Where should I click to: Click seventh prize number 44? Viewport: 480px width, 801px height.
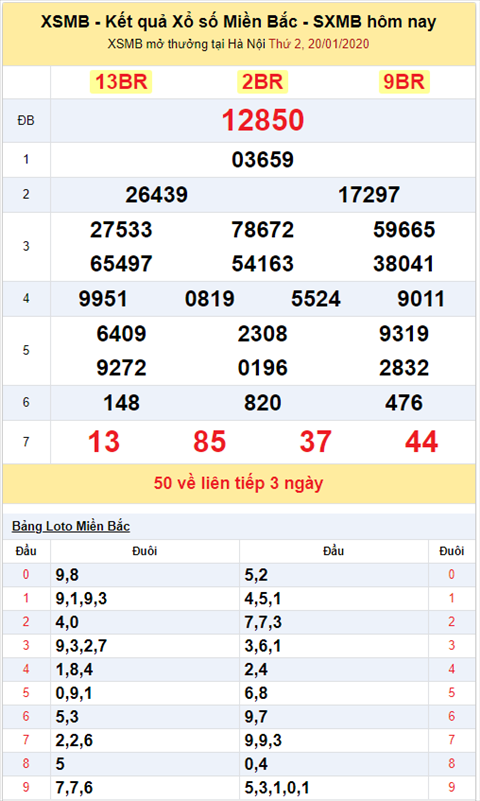point(421,442)
